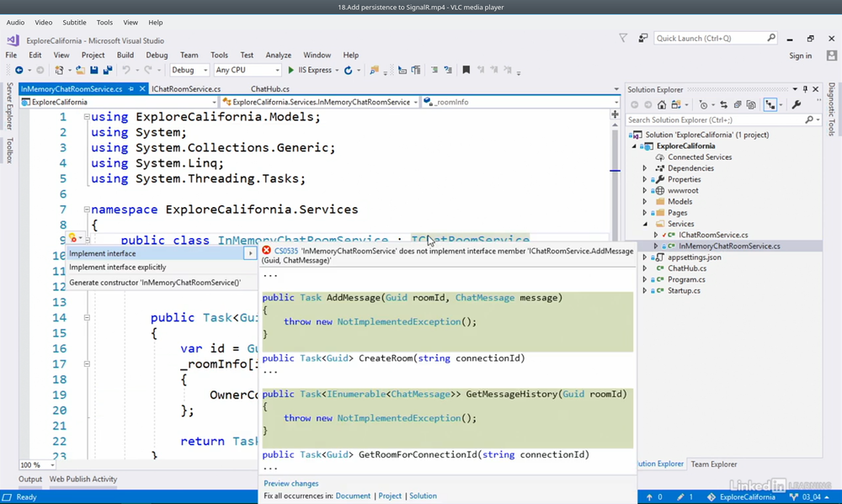Expand the Dependencies tree node
The height and width of the screenshot is (504, 842).
click(645, 168)
